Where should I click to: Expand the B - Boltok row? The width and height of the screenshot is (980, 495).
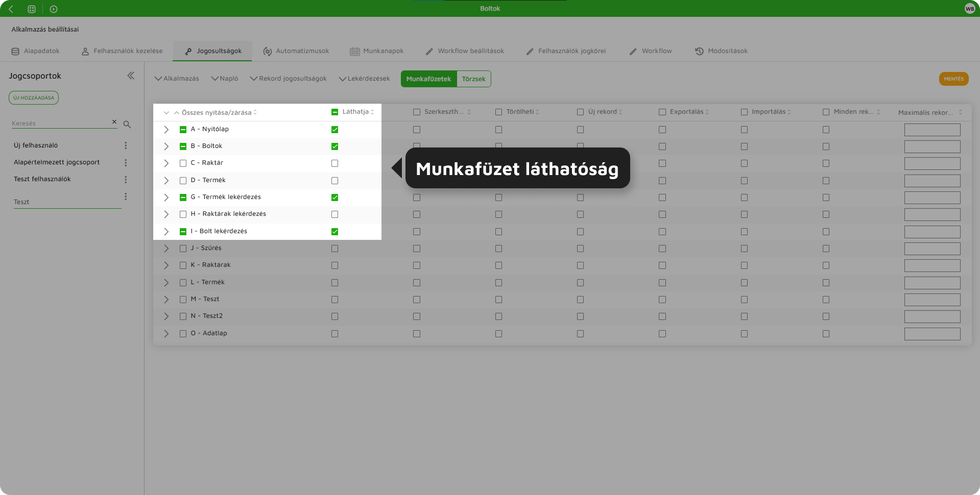[x=166, y=146]
